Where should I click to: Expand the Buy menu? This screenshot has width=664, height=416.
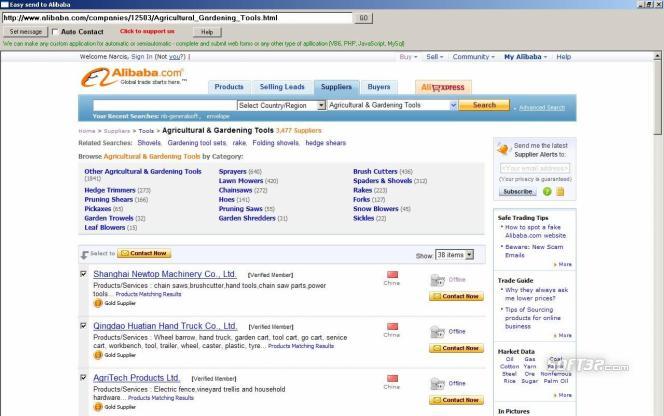(x=408, y=57)
